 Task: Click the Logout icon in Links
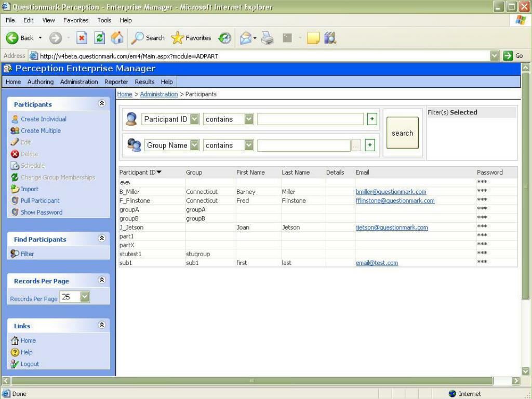15,364
